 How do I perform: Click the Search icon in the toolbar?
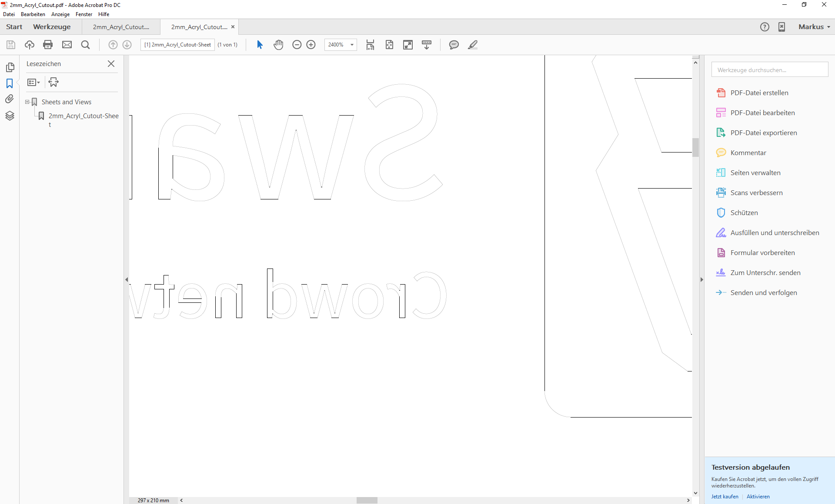[85, 44]
